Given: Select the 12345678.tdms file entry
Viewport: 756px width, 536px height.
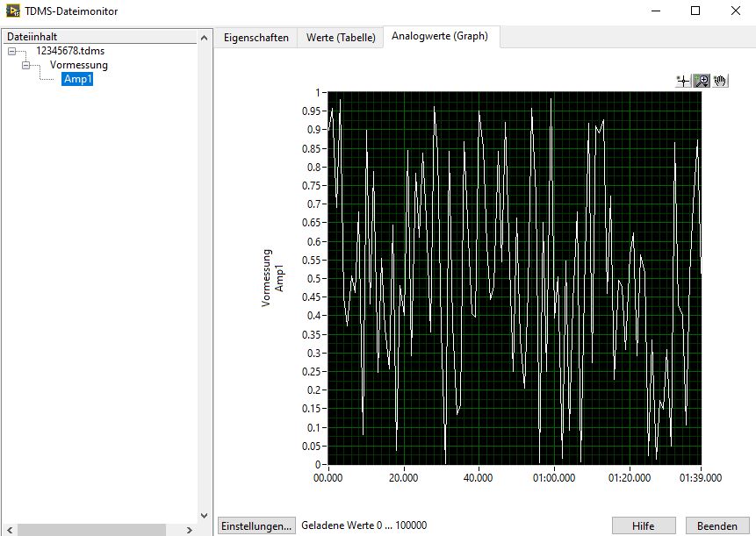Looking at the screenshot, I should pos(70,51).
